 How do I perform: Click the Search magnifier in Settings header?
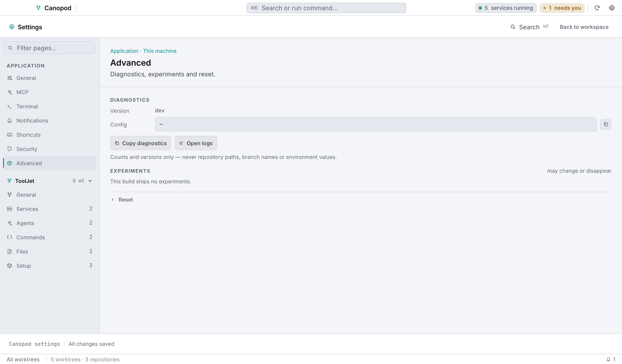[x=513, y=27]
